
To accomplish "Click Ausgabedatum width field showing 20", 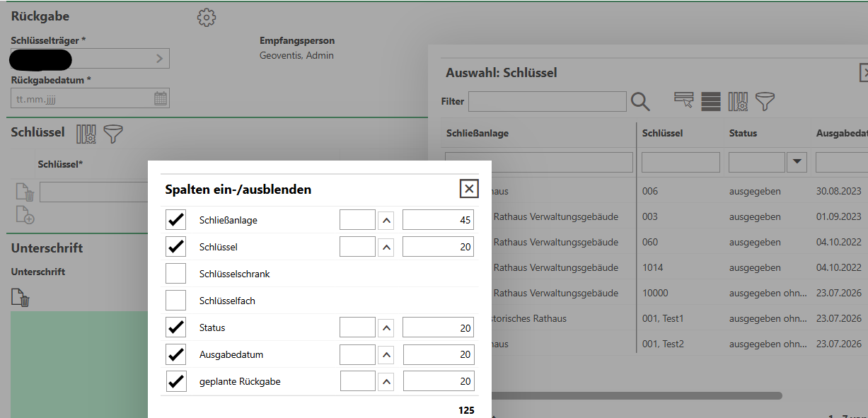I will pyautogui.click(x=438, y=354).
